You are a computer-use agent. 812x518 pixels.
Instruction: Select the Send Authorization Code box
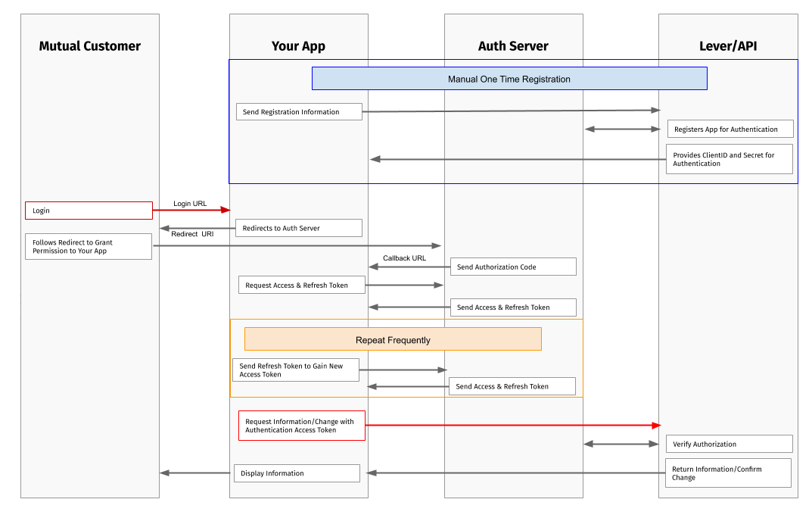click(x=512, y=266)
